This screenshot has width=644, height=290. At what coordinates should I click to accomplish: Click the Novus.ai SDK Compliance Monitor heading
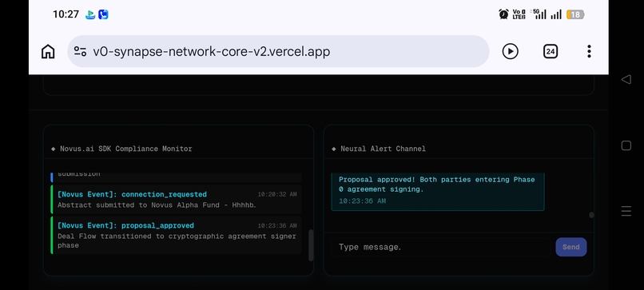pyautogui.click(x=126, y=149)
